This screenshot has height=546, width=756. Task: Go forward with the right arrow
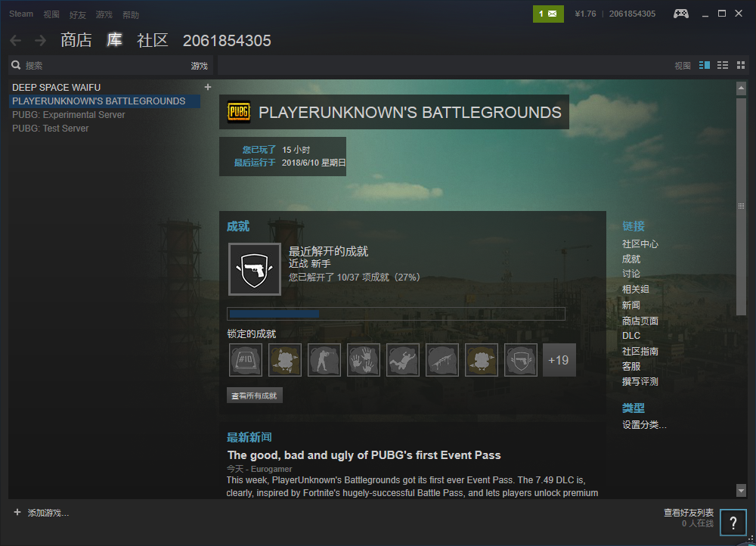[41, 41]
